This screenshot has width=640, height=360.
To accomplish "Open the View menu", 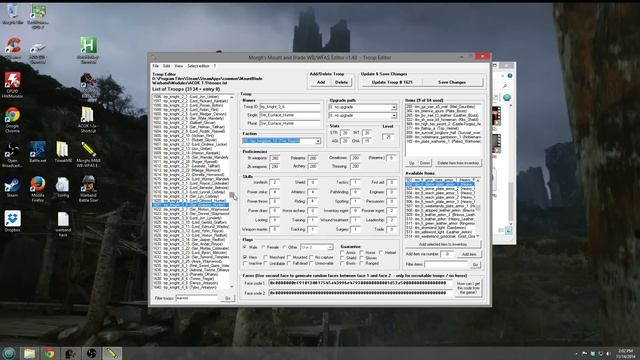I will (179, 66).
